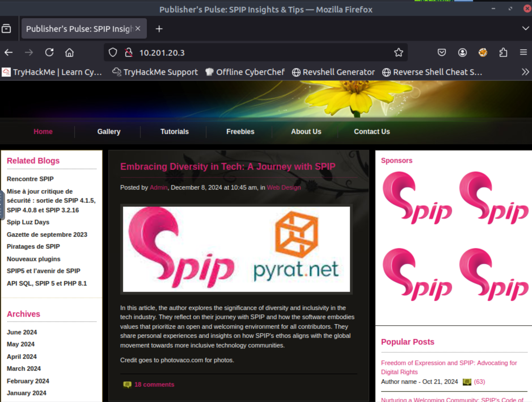This screenshot has height=402, width=532.
Task: Open Mise à jour critique de sécurité link
Action: coord(51,201)
